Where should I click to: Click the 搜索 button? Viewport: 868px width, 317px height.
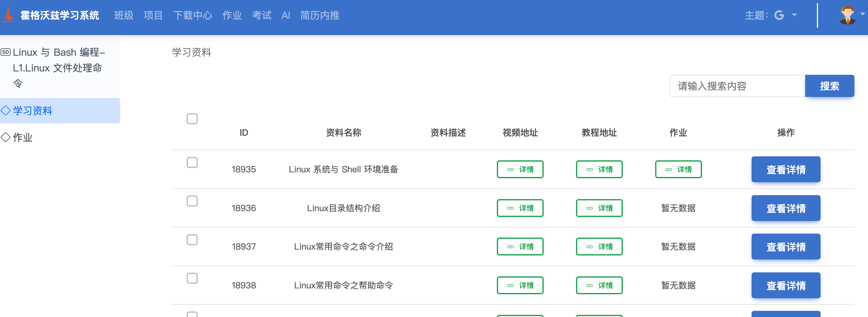(829, 86)
